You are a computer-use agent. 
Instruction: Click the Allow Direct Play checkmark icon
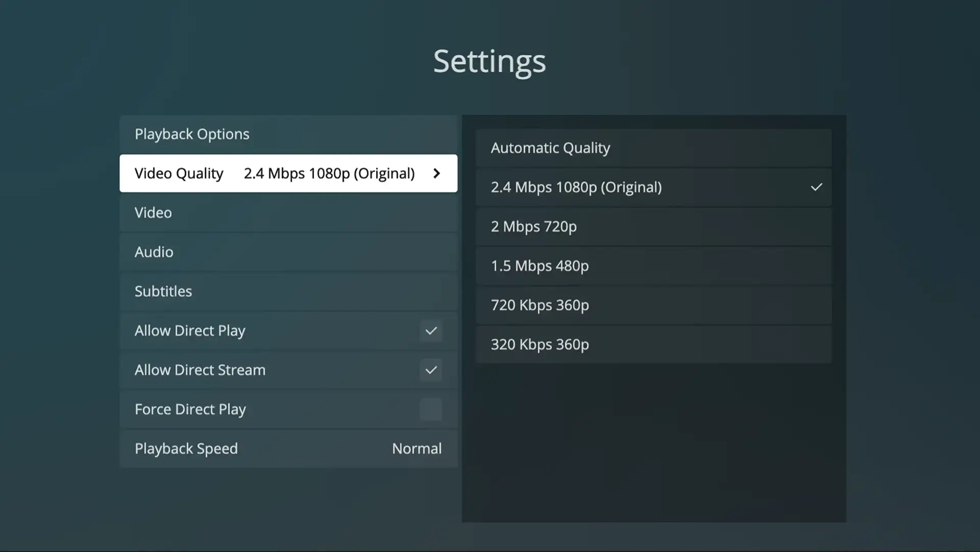coord(431,331)
